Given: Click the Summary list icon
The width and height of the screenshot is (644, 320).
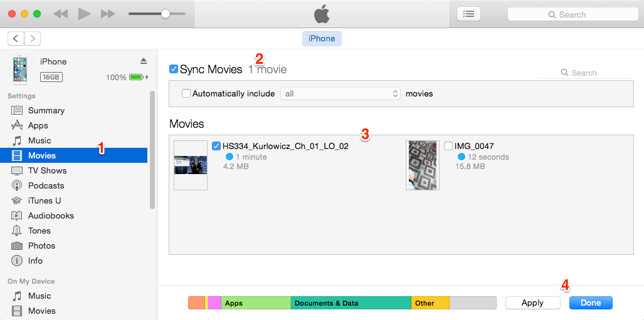Looking at the screenshot, I should point(17,110).
